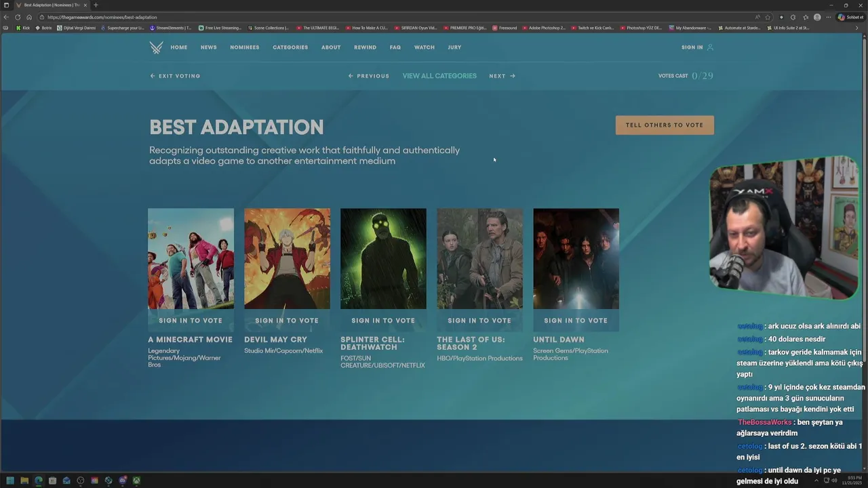The image size is (868, 488).
Task: Select The Last of Us poster thumbnail
Action: pyautogui.click(x=479, y=258)
